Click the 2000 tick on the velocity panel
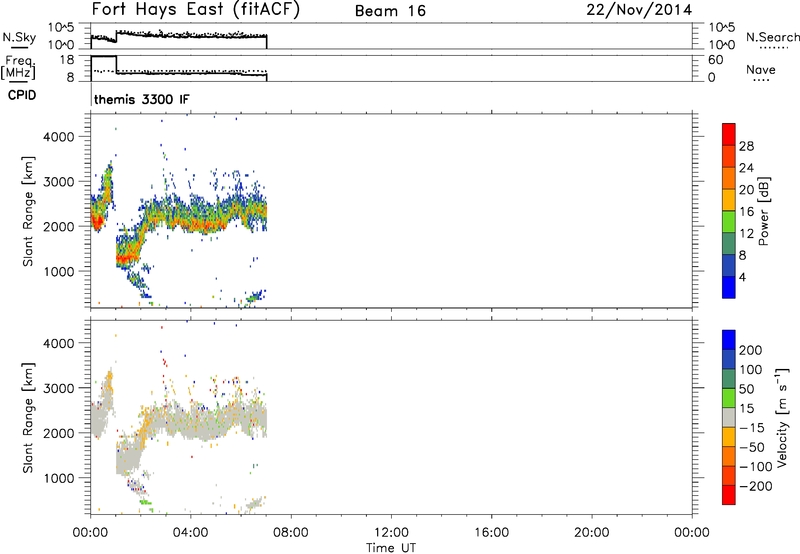Viewport: 800px width, 554px height. pos(58,433)
